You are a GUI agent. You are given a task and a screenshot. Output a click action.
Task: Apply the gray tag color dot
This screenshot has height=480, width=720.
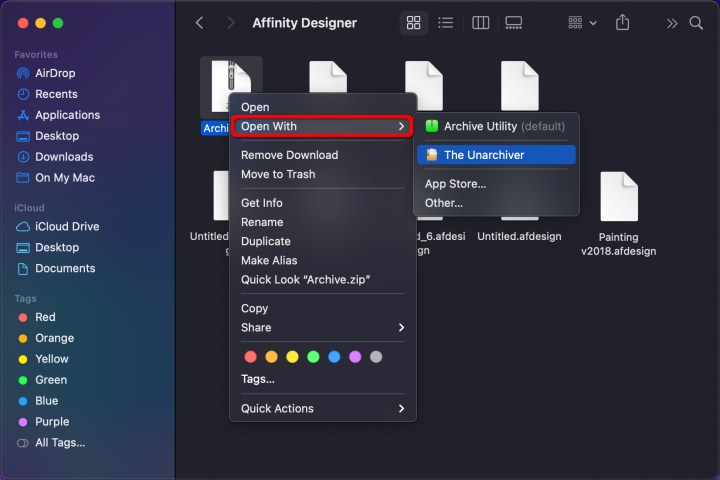coord(376,357)
